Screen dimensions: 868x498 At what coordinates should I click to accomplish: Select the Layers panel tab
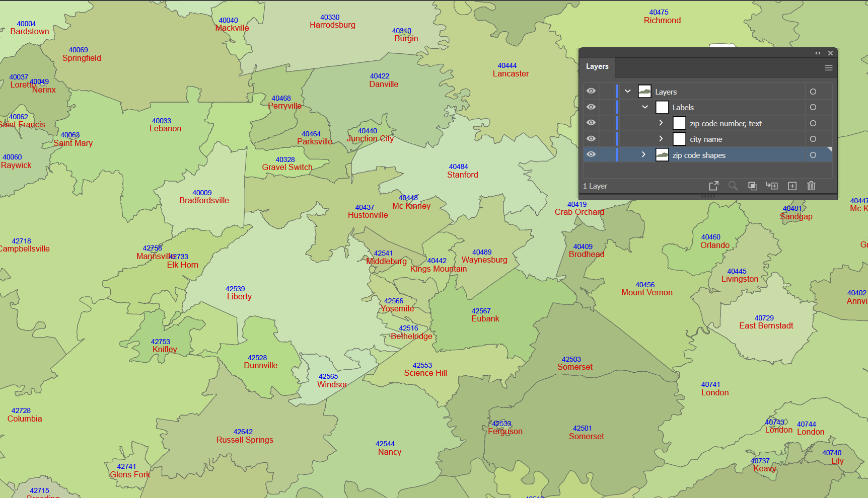coord(597,66)
